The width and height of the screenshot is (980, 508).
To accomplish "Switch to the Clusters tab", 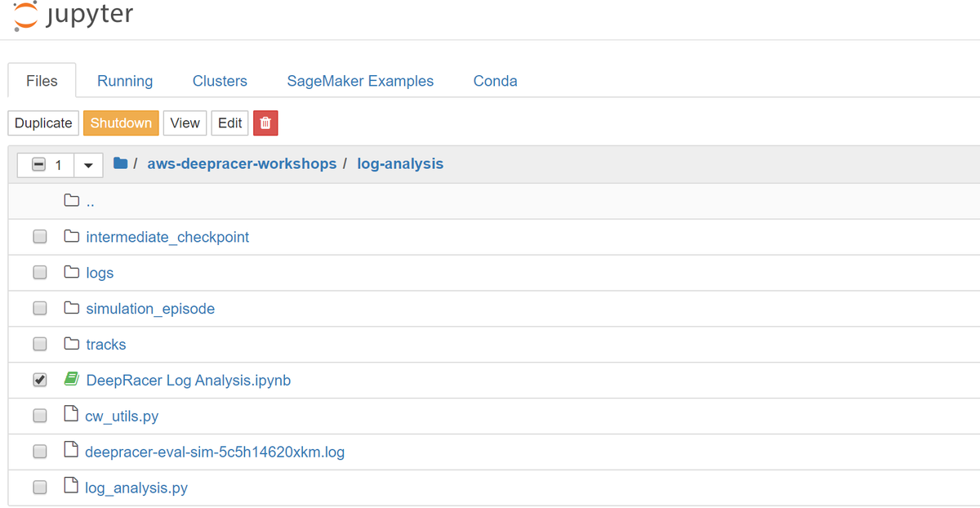I will (220, 81).
